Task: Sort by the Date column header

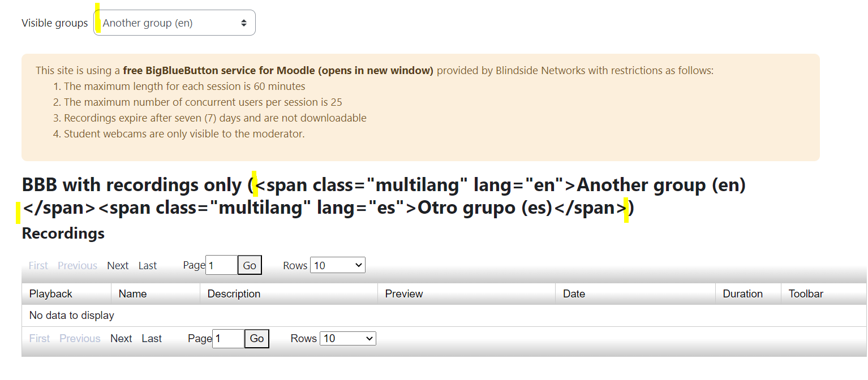Action: 635,294
